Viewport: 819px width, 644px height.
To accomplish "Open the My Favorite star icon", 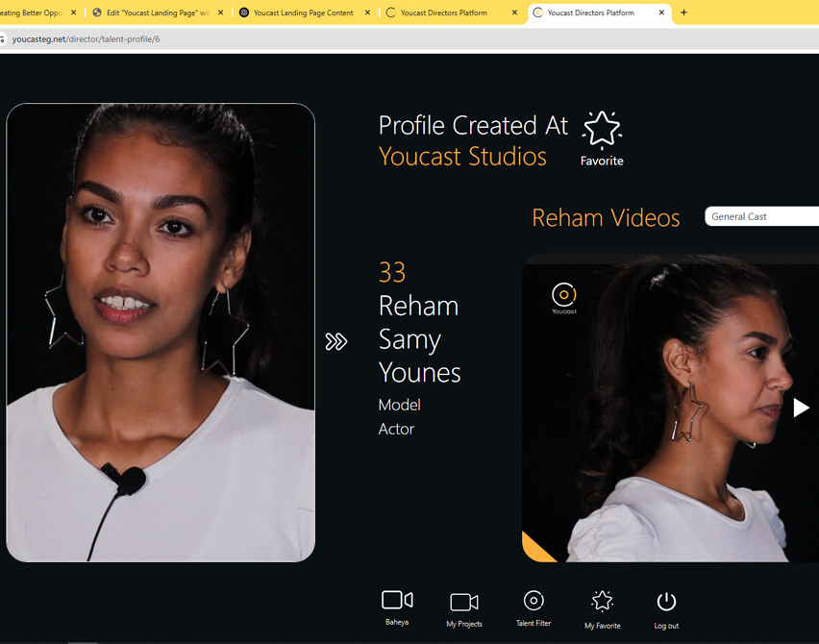I will tap(603, 601).
